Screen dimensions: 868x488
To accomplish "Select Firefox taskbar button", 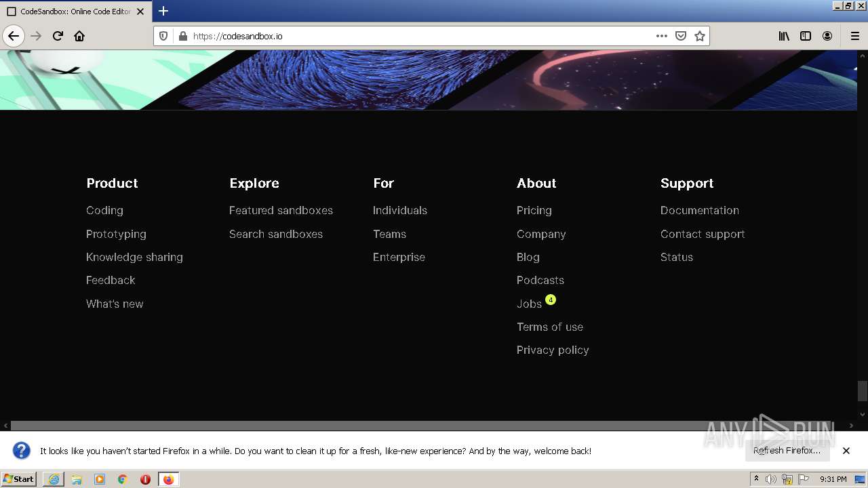I will coord(168,479).
